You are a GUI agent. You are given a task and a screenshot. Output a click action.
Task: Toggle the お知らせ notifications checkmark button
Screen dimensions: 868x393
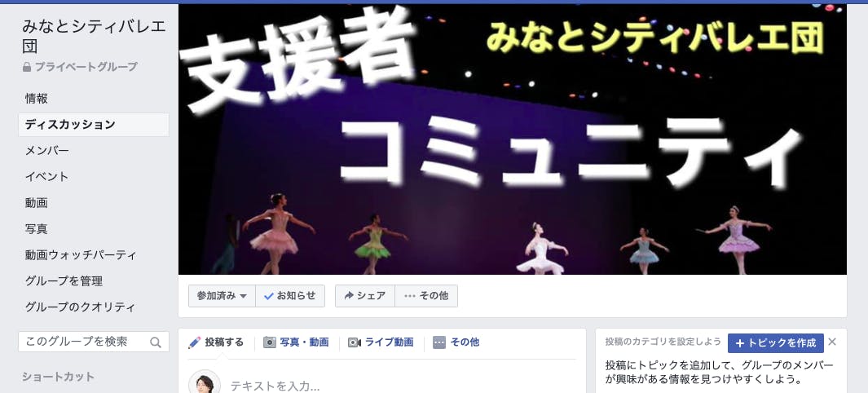[290, 296]
